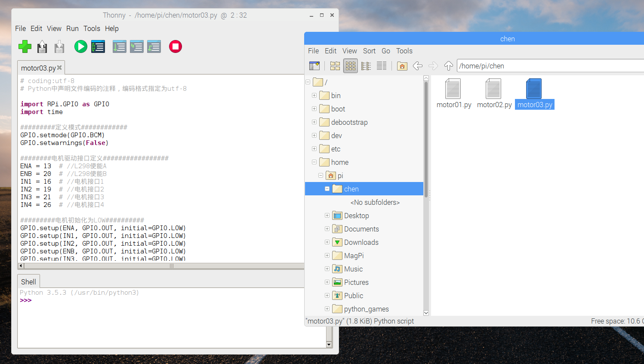Image resolution: width=644 pixels, height=364 pixels.
Task: Navigate forward in file manager
Action: [x=433, y=66]
